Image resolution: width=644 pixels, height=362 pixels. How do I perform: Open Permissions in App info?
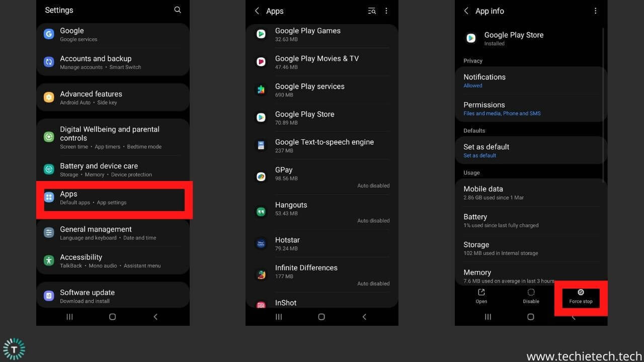point(531,109)
